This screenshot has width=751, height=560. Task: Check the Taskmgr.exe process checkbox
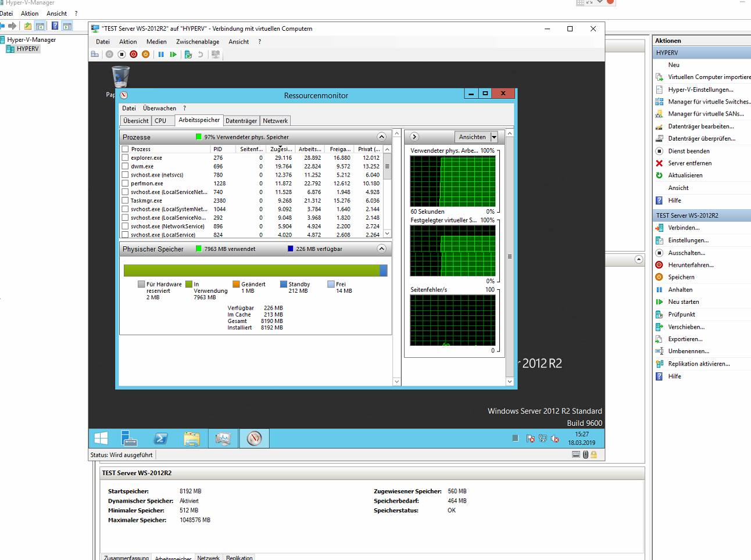[x=125, y=200]
